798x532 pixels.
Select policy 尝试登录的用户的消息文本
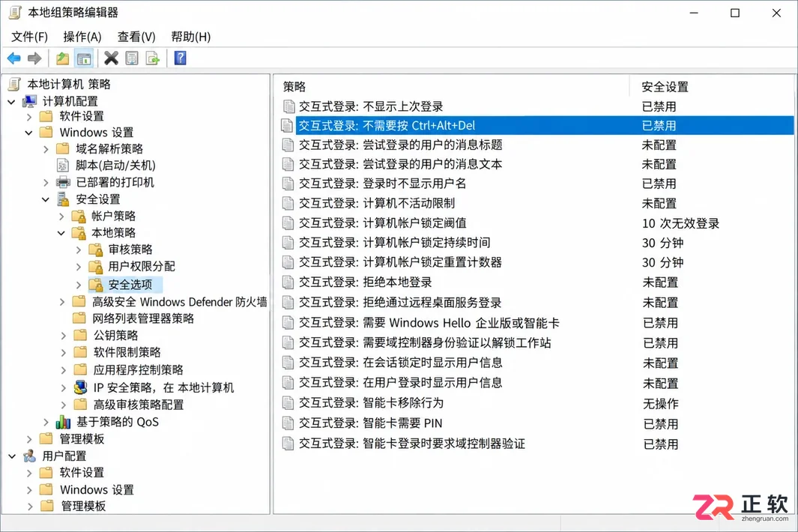pos(401,164)
